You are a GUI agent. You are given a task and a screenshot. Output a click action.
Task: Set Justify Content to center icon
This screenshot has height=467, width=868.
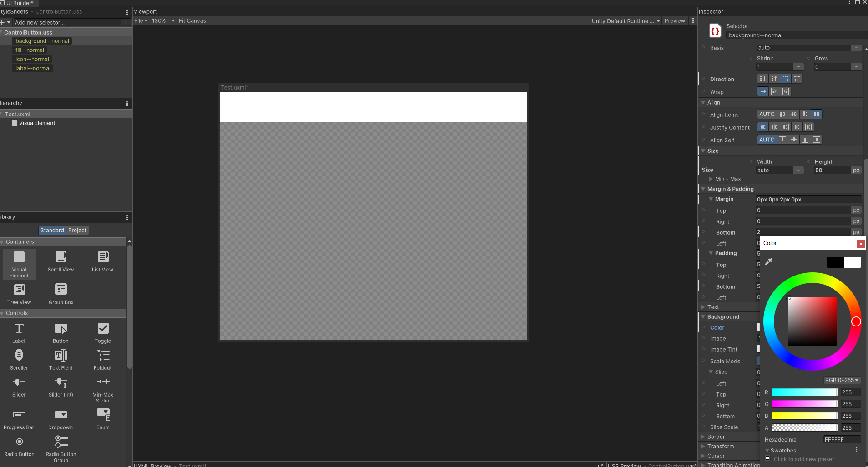pyautogui.click(x=774, y=127)
